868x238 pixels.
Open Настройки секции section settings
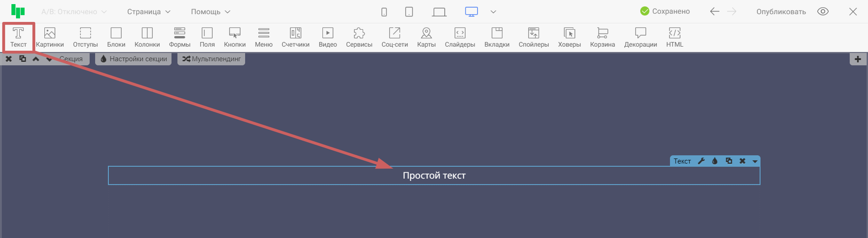pyautogui.click(x=134, y=59)
